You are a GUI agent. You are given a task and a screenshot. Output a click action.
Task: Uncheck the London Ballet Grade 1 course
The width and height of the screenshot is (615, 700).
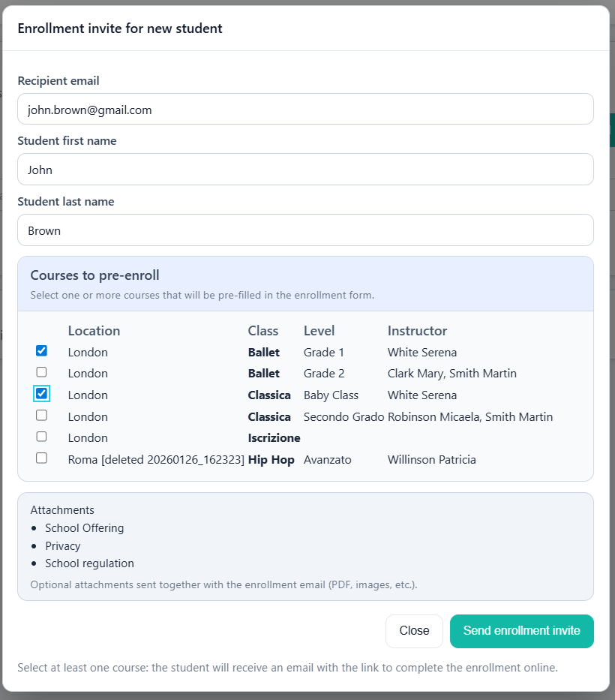[41, 350]
